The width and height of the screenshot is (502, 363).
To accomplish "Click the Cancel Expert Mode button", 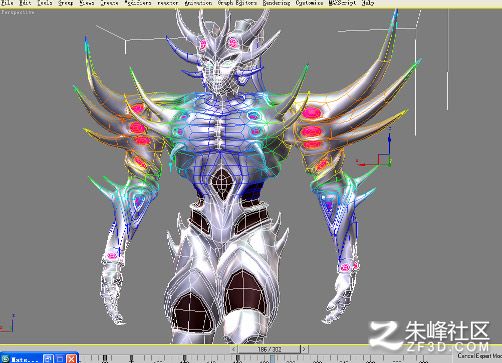I will (x=480, y=356).
